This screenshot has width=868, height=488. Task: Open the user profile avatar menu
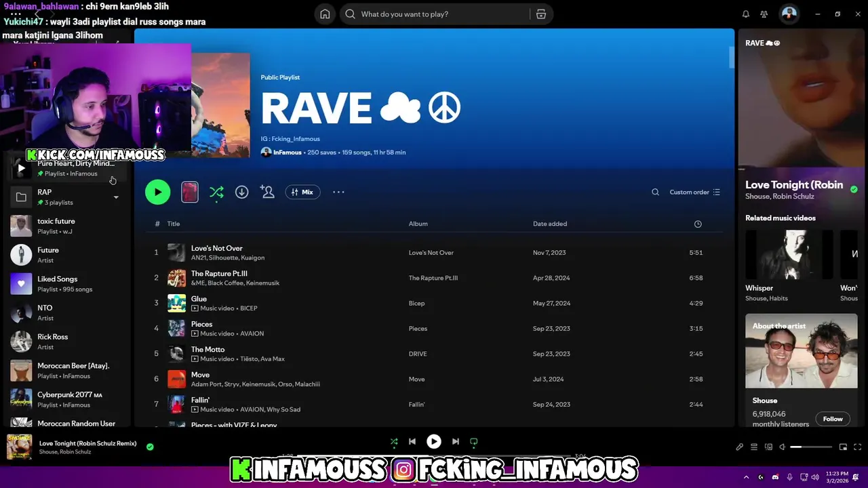pyautogui.click(x=789, y=14)
